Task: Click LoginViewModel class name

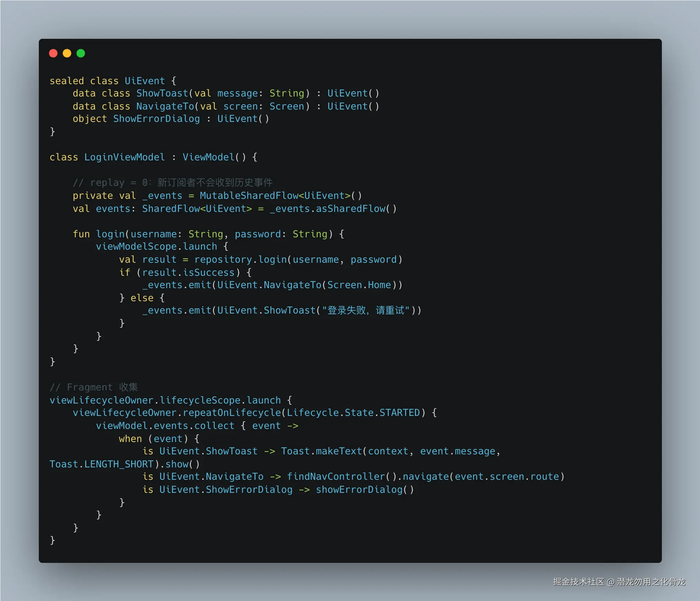Action: tap(124, 157)
